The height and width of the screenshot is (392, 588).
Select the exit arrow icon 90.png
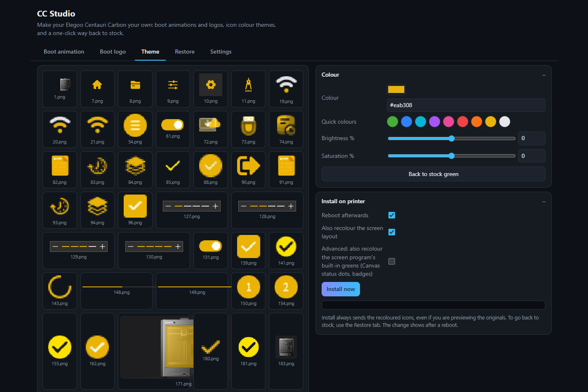point(248,170)
